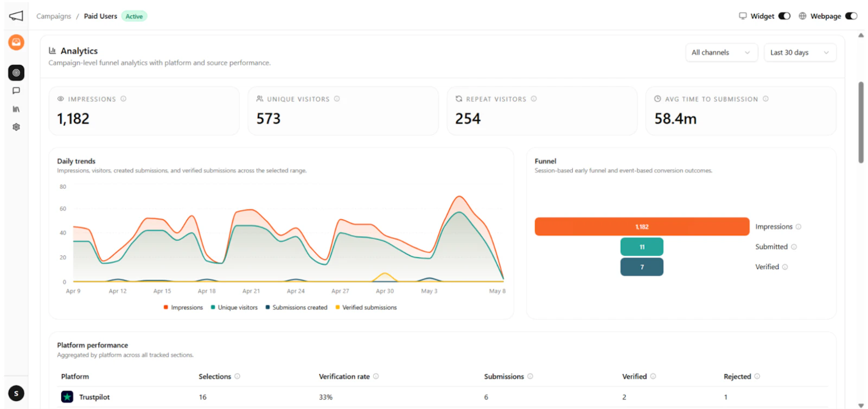Toggle Impressions series in chart legend
Image resolution: width=868 pixels, height=409 pixels.
coord(183,308)
